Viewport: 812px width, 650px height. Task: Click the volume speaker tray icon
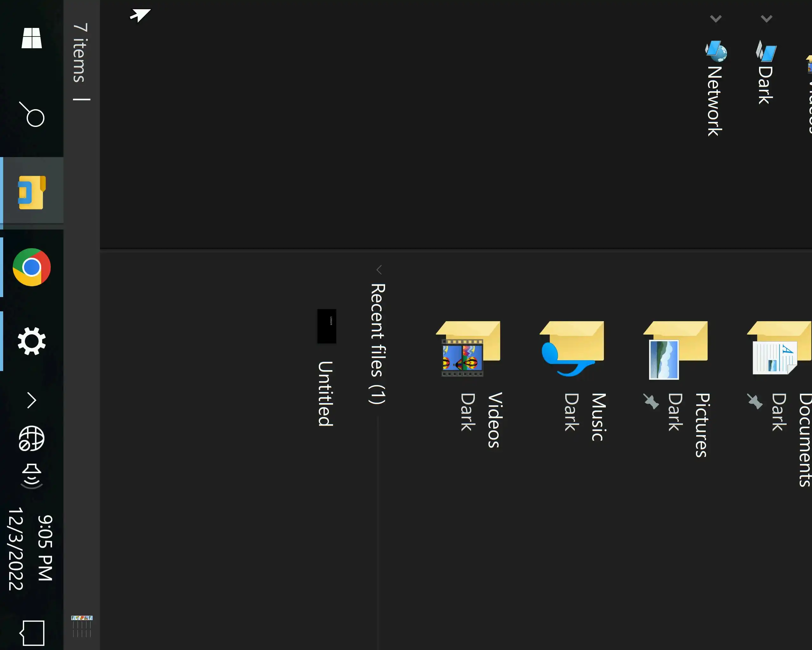(x=32, y=476)
